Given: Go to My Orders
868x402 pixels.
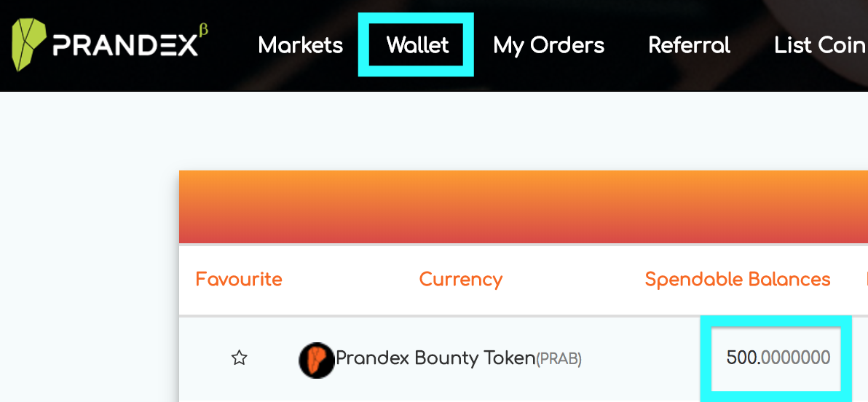Looking at the screenshot, I should (x=548, y=46).
